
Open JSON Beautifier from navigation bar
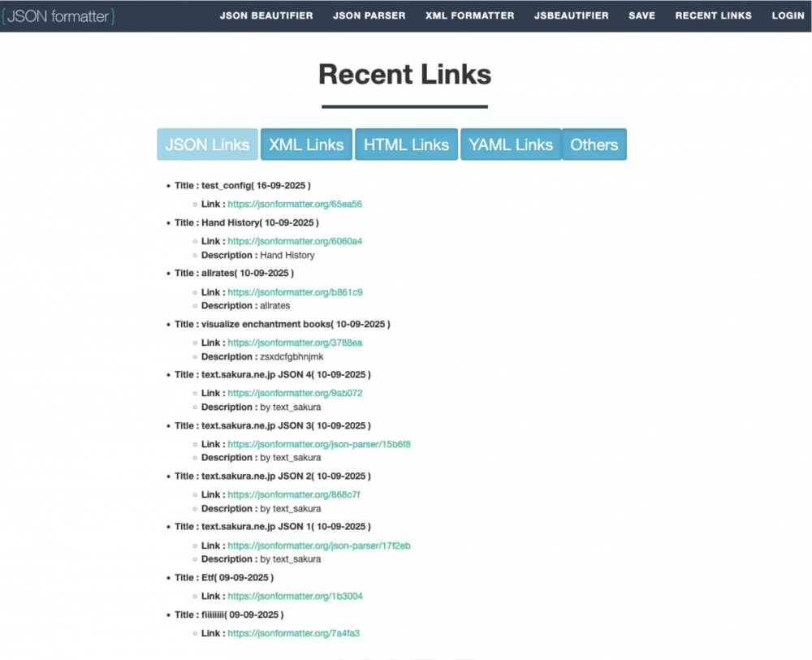tap(266, 15)
